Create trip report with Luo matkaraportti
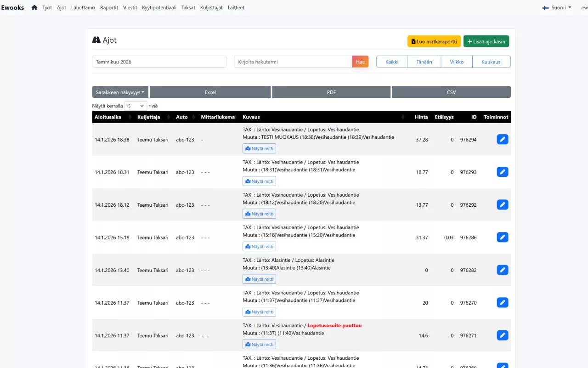Viewport: 588px width, 368px height. click(x=434, y=41)
